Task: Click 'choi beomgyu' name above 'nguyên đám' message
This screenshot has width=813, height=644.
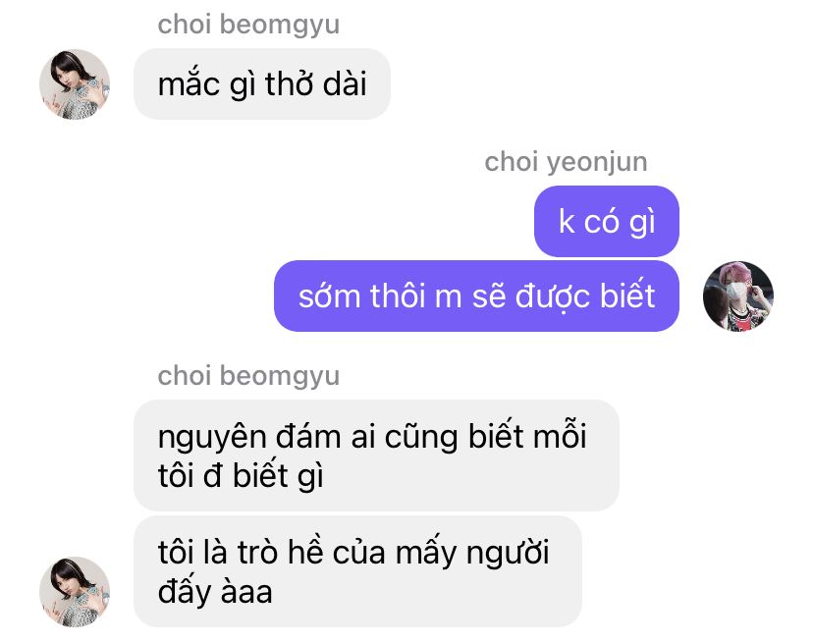Action: tap(248, 375)
